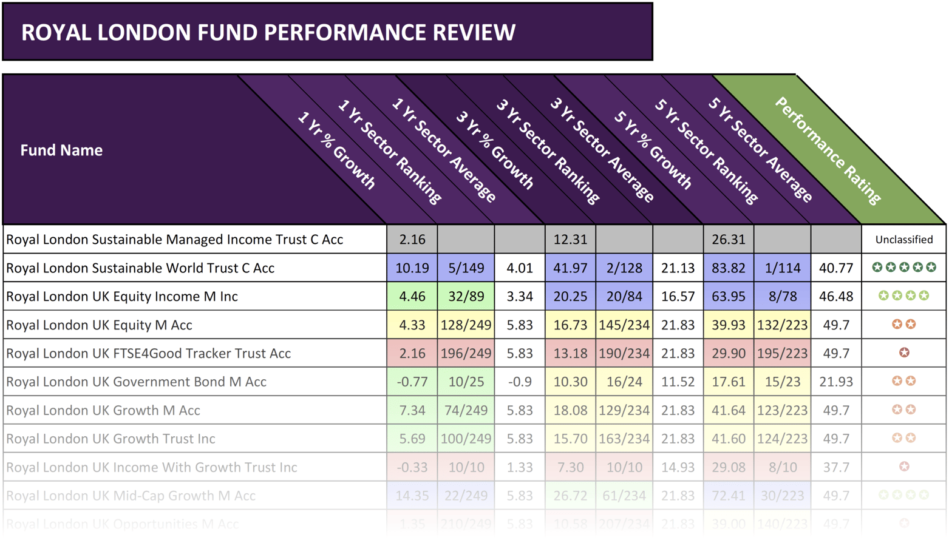Click the 124/223 sector ranking cell
Viewport: 949px width, 560px height.
coord(783,439)
